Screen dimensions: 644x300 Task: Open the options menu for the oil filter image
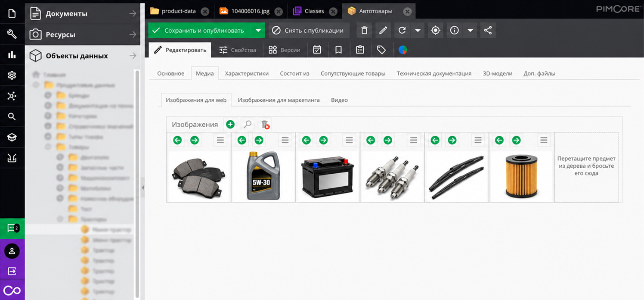click(544, 140)
